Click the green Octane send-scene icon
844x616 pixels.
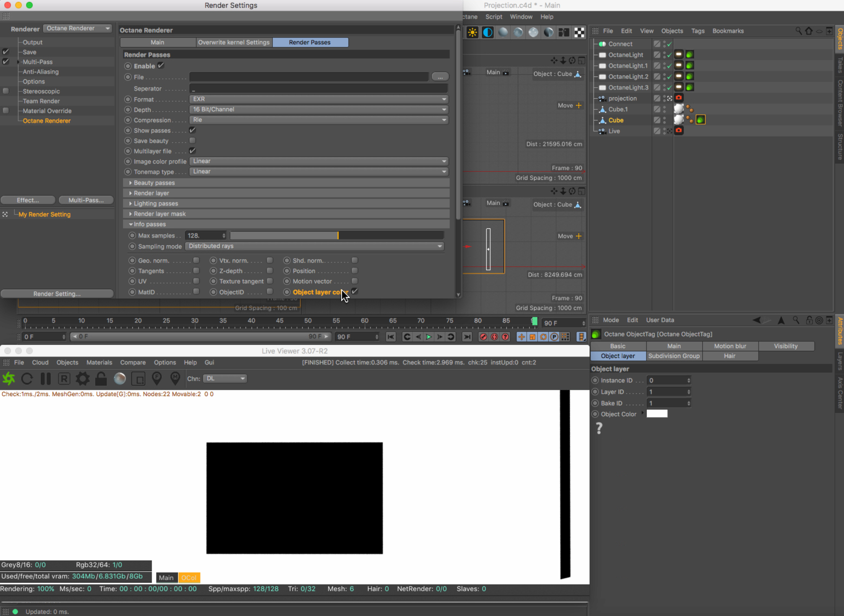9,379
